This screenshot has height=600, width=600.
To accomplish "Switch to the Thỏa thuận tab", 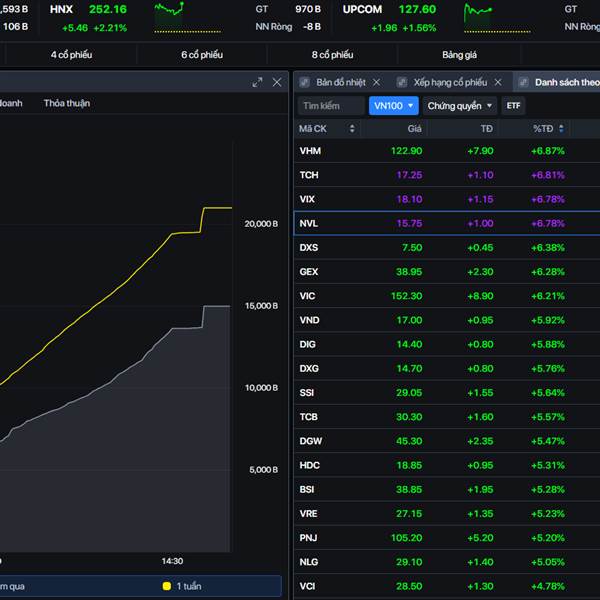I will click(x=66, y=103).
